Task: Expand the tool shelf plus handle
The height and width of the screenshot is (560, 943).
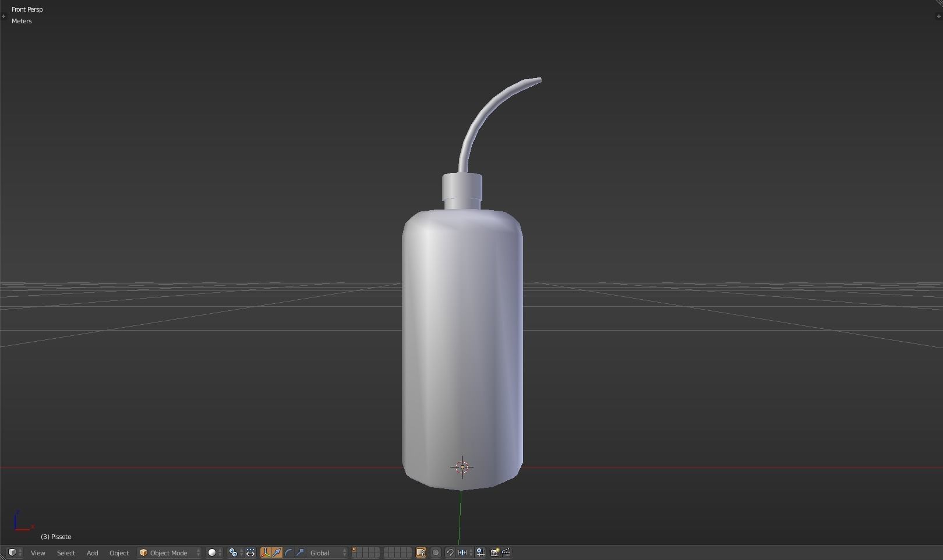Action: coord(3,16)
